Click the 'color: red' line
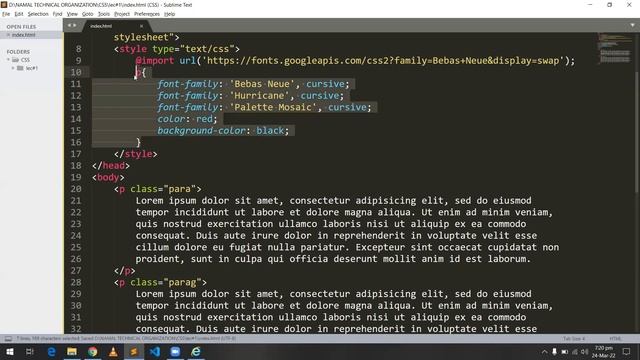Image resolution: width=640 pixels, height=360 pixels. (187, 119)
